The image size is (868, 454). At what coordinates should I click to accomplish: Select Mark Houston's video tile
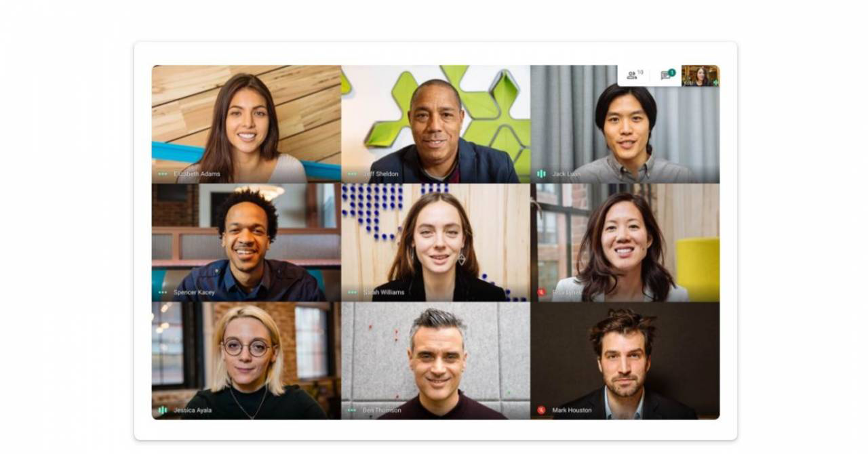[x=625, y=360]
